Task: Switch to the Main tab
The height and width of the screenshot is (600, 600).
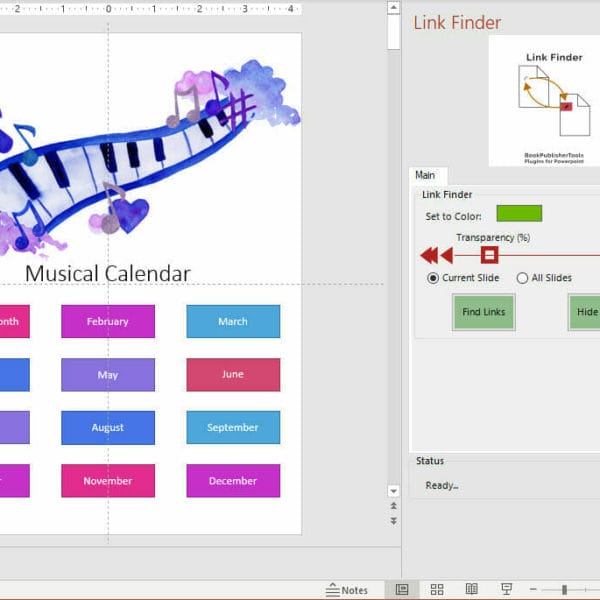Action: [425, 175]
